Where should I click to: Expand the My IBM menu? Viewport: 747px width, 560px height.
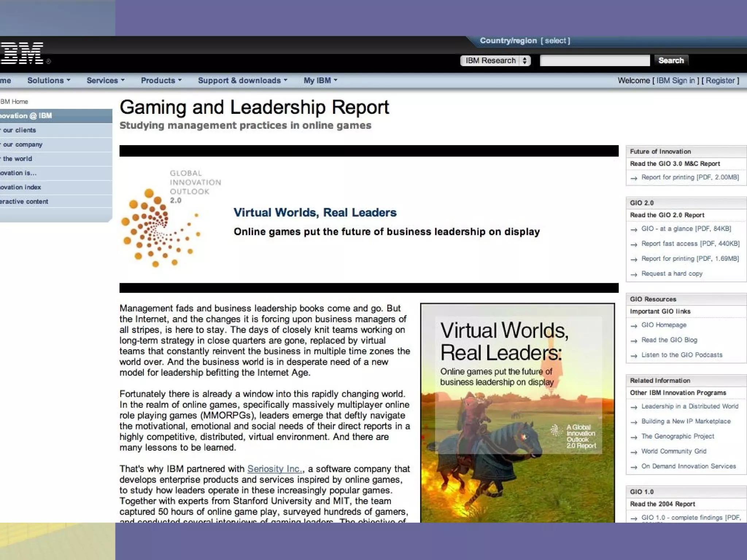tap(320, 81)
